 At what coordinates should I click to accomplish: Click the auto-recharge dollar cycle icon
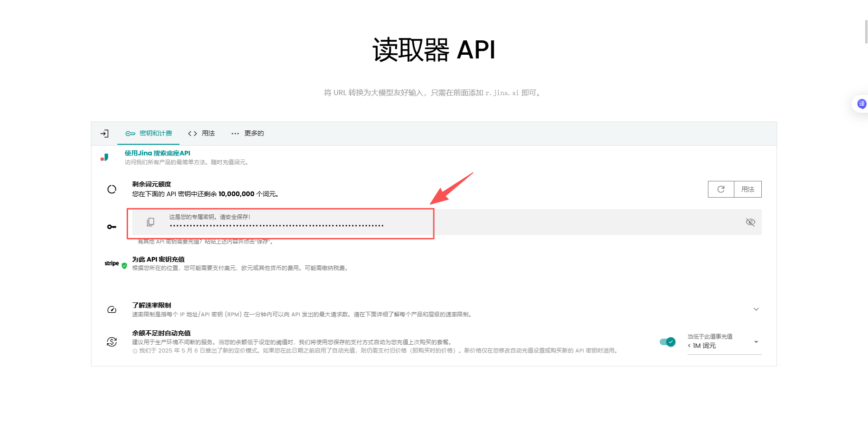(x=112, y=342)
